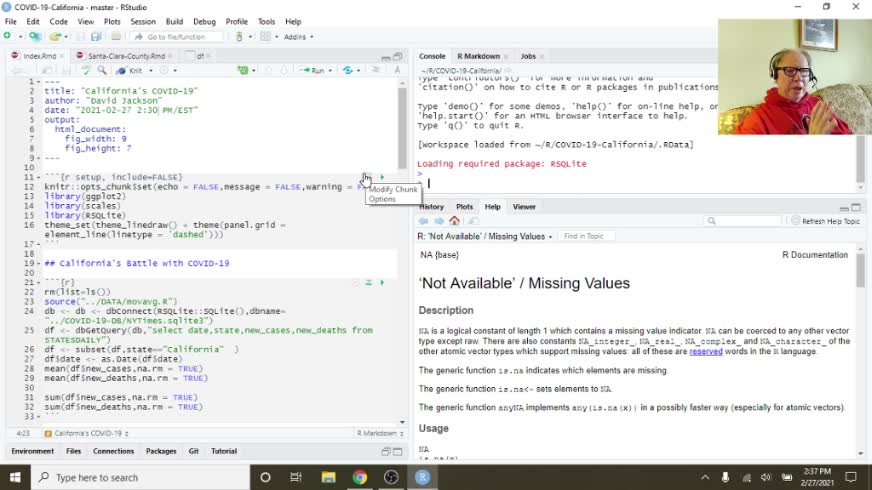
Task: Open the Session menu
Action: point(143,22)
